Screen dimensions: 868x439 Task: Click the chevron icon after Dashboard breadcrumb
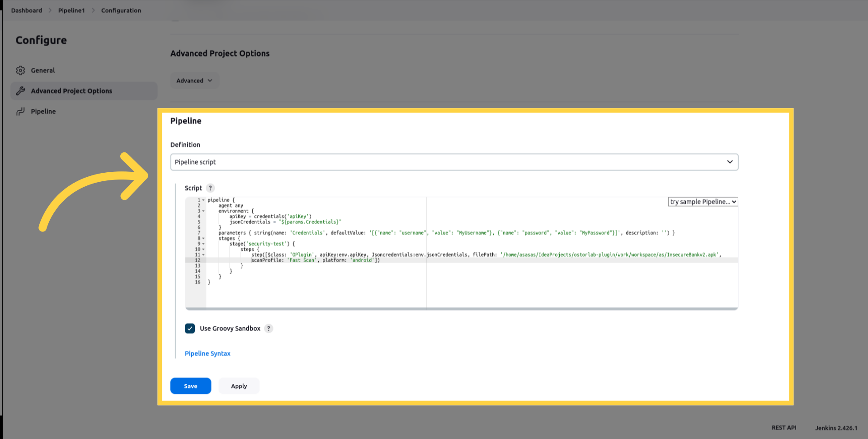(50, 10)
